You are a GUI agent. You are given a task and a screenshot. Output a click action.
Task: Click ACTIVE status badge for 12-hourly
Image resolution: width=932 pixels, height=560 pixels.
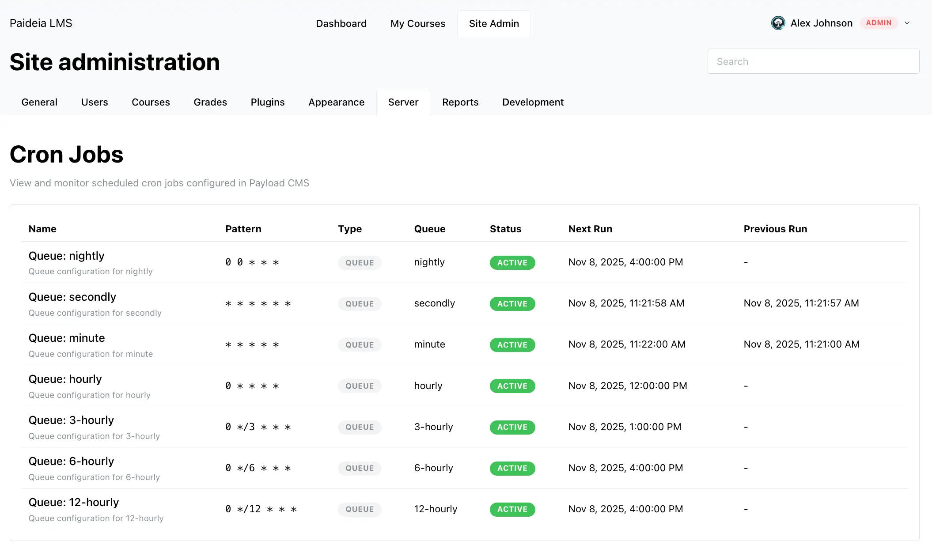(x=512, y=509)
